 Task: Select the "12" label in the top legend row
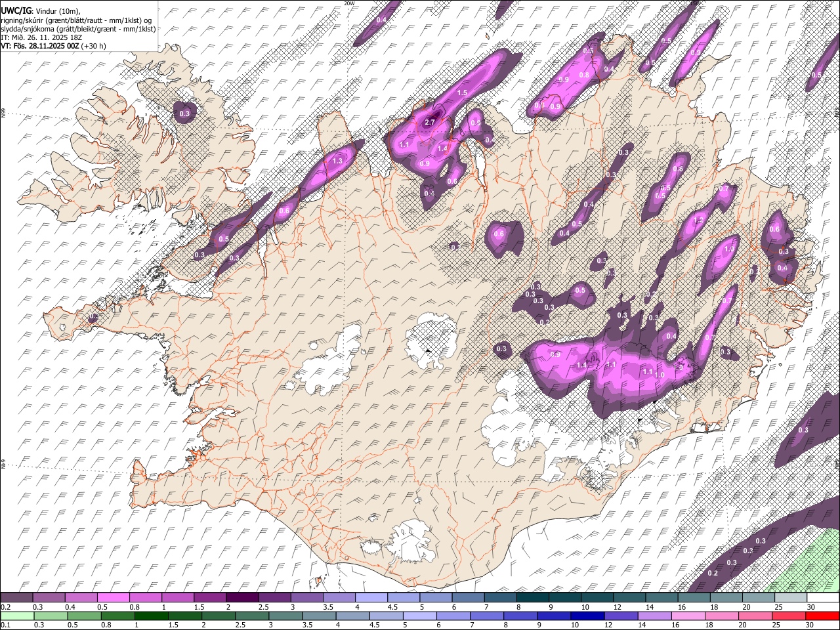coord(618,607)
